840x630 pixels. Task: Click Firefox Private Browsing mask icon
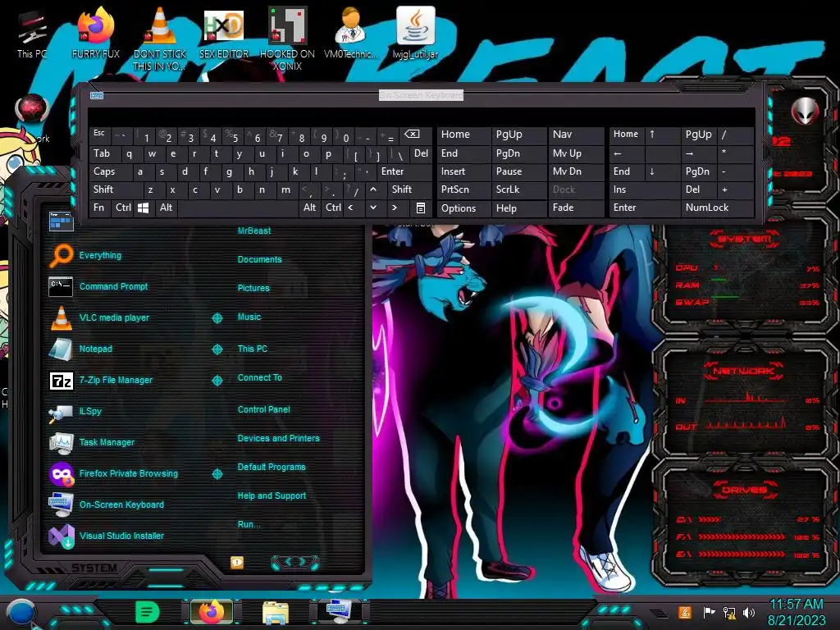click(62, 473)
